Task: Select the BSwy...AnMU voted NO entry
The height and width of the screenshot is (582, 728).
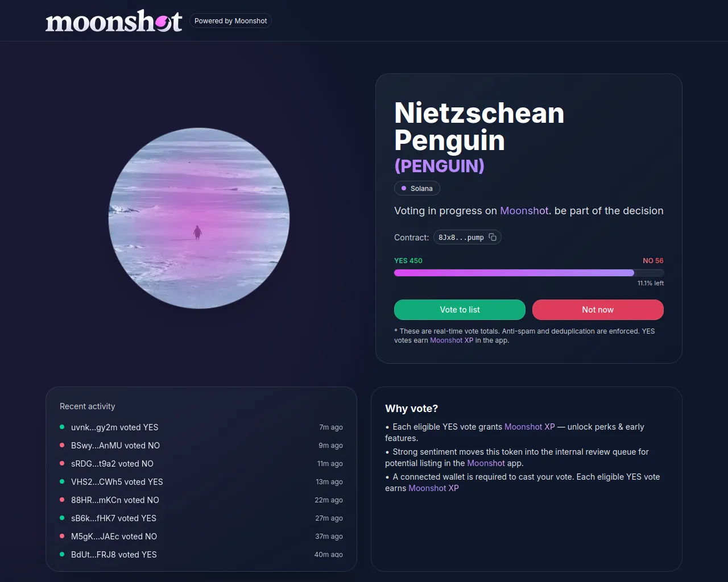Action: click(x=115, y=446)
